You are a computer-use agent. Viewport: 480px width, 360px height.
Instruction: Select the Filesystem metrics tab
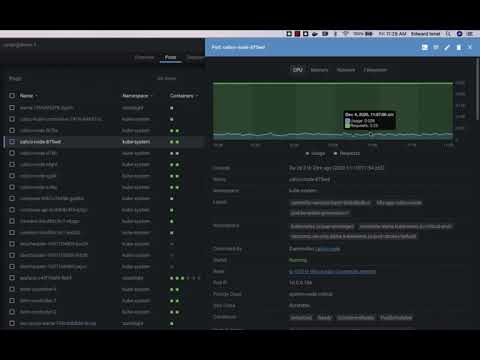[375, 70]
